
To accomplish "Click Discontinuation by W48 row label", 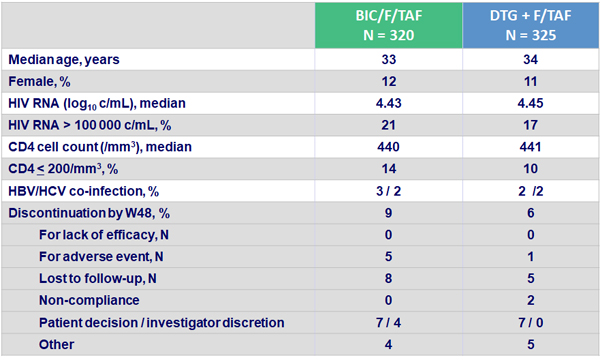I will click(x=89, y=213).
